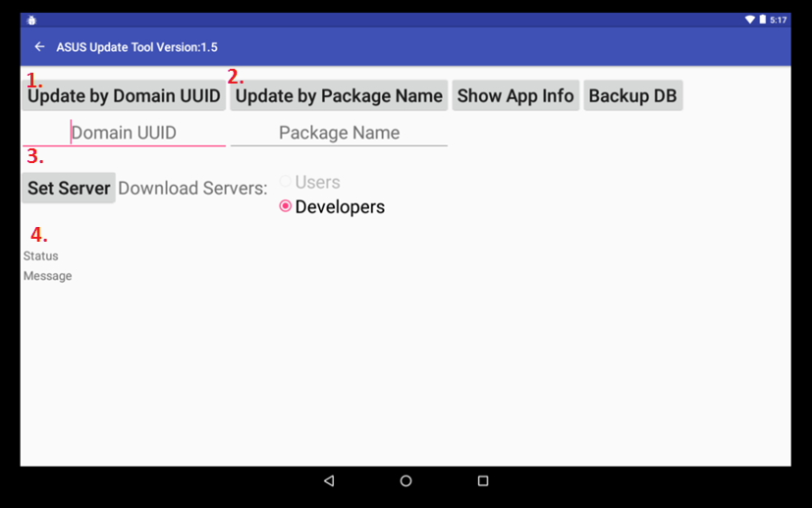Tap the battery icon in status bar
Image resolution: width=812 pixels, height=508 pixels.
pos(762,20)
